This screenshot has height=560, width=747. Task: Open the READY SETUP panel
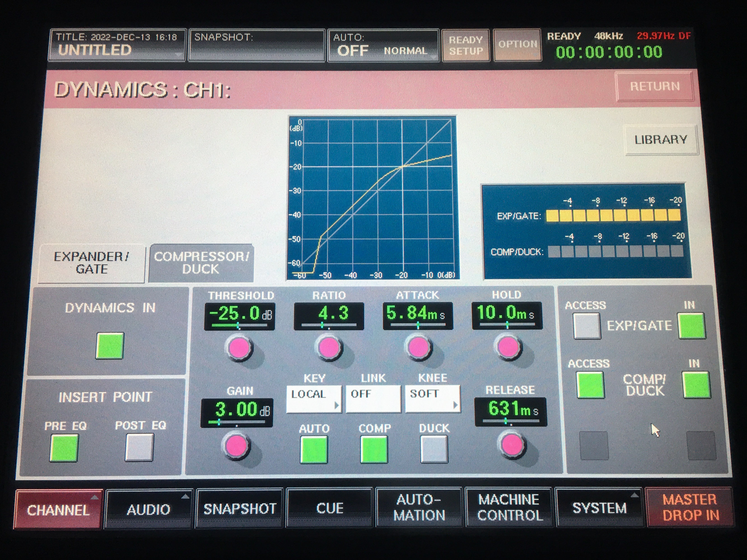(x=465, y=45)
